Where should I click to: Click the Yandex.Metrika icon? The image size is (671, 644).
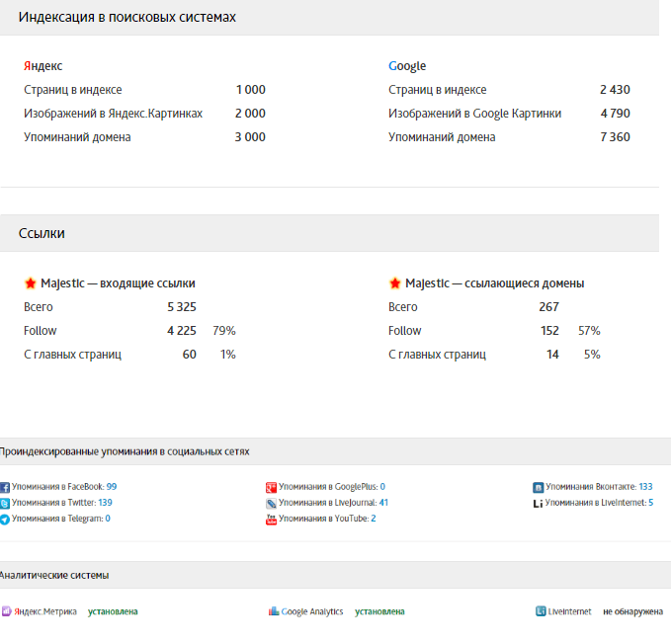[6, 611]
